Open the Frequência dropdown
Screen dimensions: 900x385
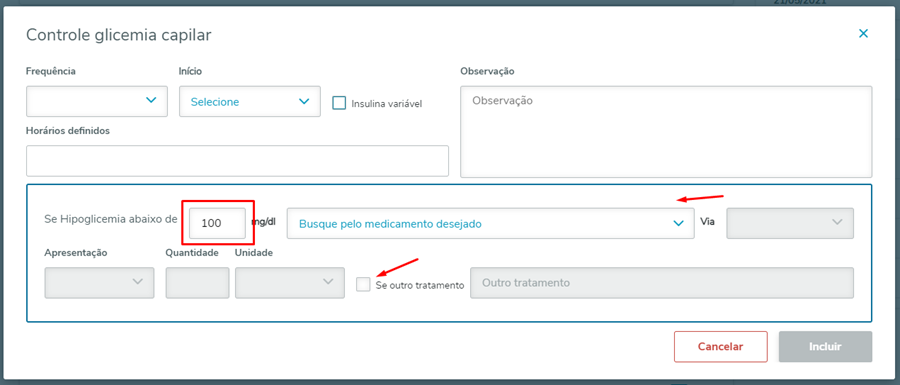click(97, 102)
